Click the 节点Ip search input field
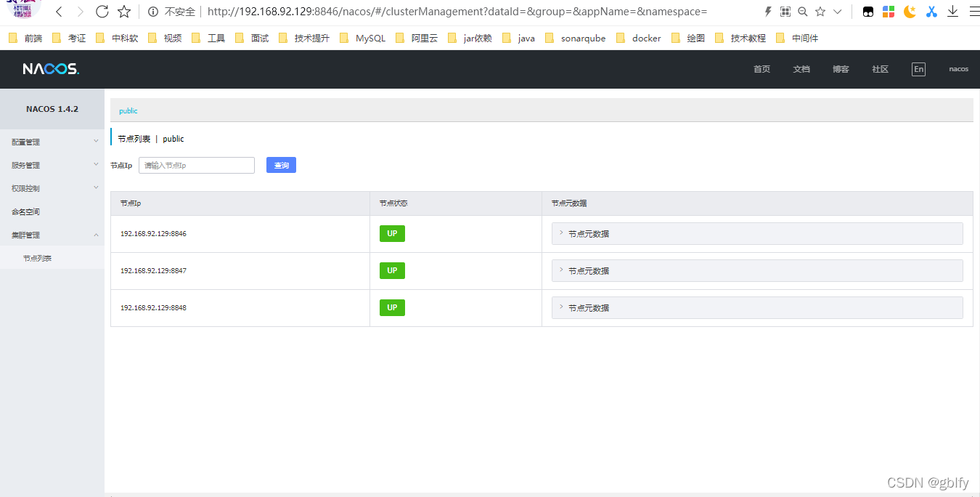The image size is (980, 497). point(197,165)
